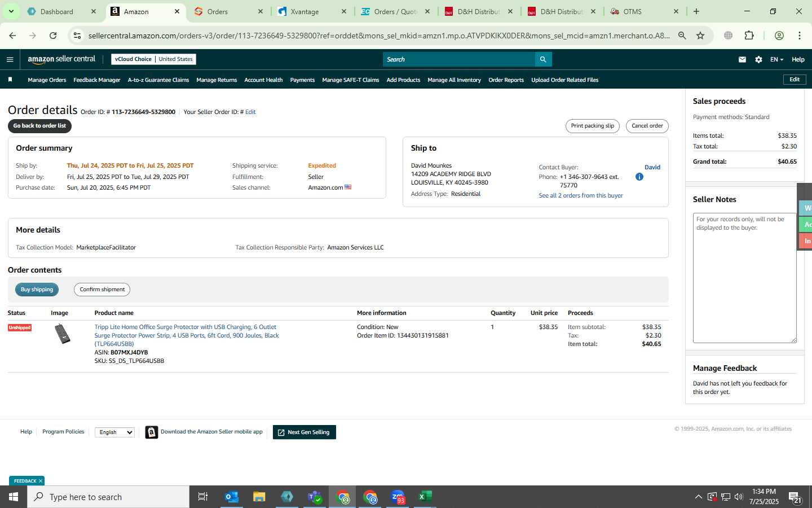Viewport: 812px width, 508px height.
Task: Click the Next Gen Selling button
Action: 304,432
